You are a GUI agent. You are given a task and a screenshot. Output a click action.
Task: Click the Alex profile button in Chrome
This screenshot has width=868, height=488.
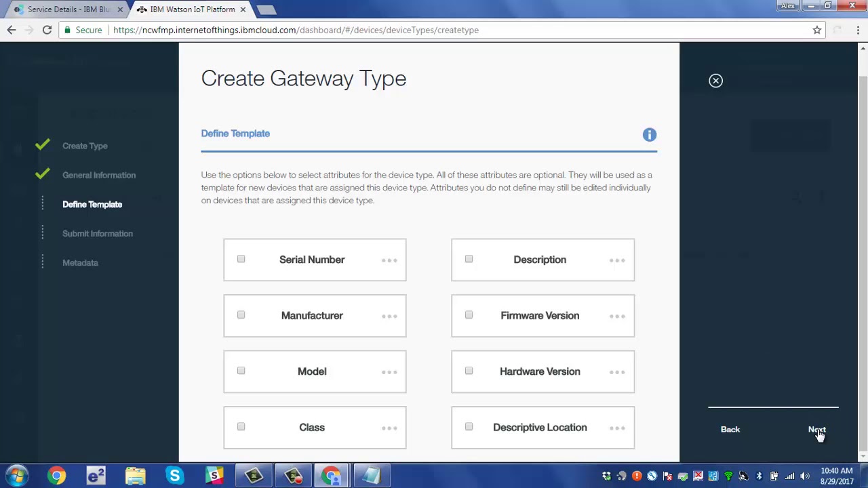(x=788, y=6)
